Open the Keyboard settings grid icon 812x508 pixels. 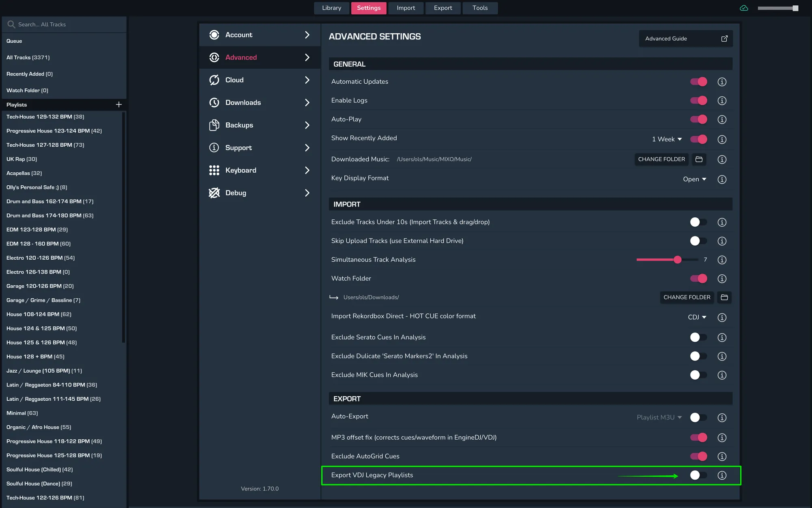(214, 170)
